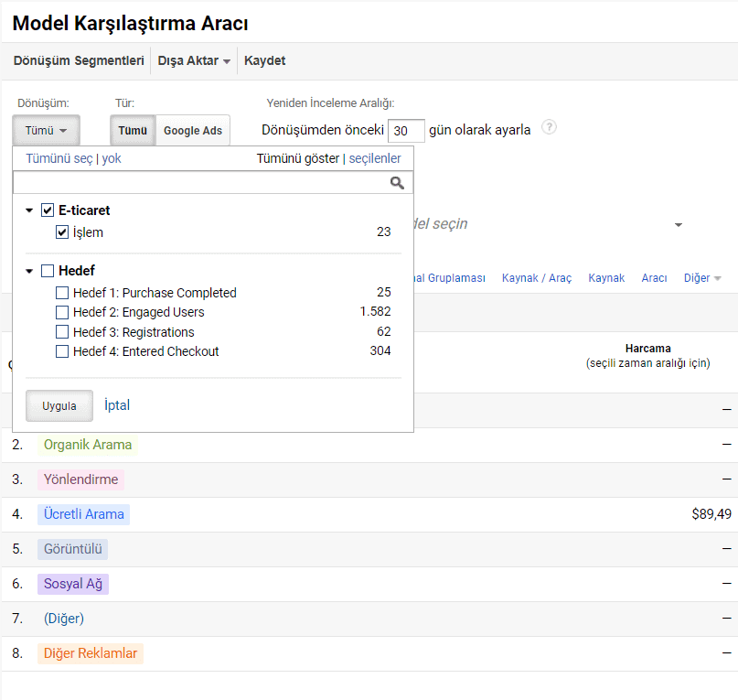738x700 pixels.
Task: Uncheck the İşlem checkbox
Action: 62,232
